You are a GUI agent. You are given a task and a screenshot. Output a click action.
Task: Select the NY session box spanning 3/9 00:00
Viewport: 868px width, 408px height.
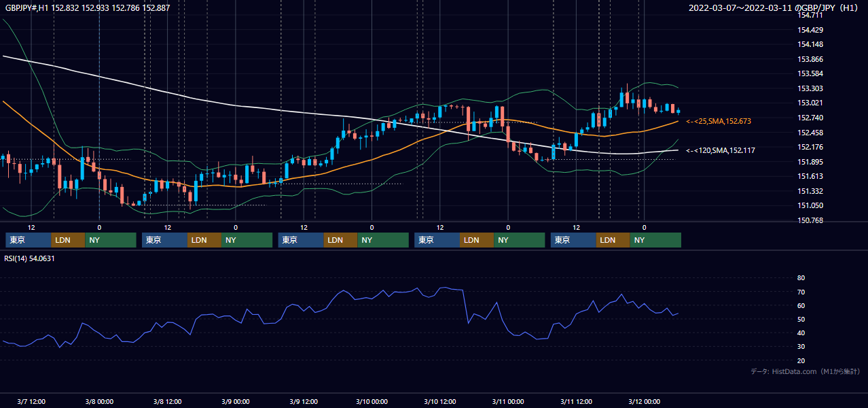click(x=247, y=240)
